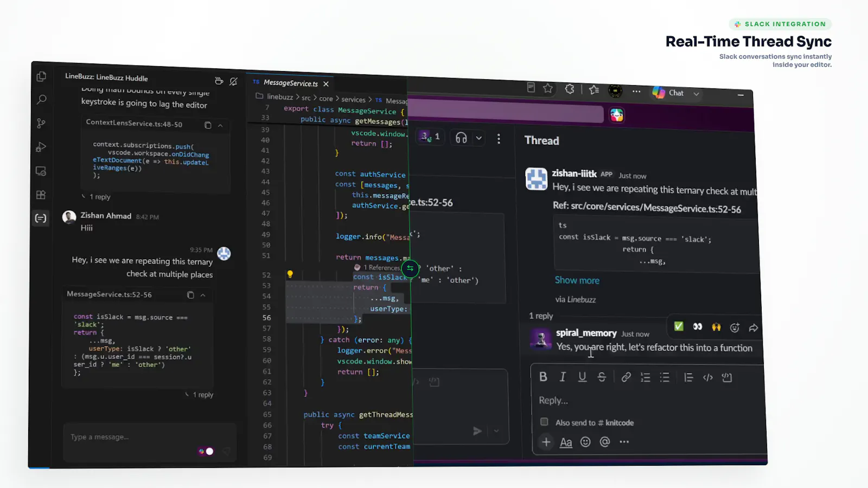Insert a link in the reply box

coord(626,377)
